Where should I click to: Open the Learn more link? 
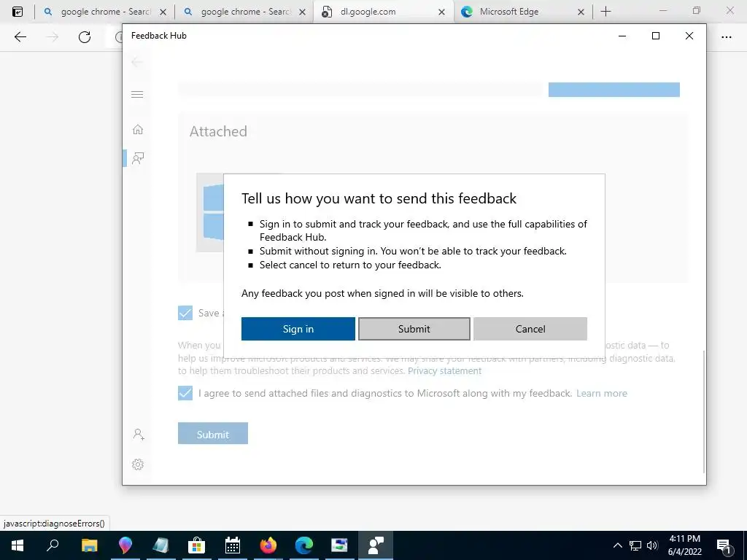602,393
